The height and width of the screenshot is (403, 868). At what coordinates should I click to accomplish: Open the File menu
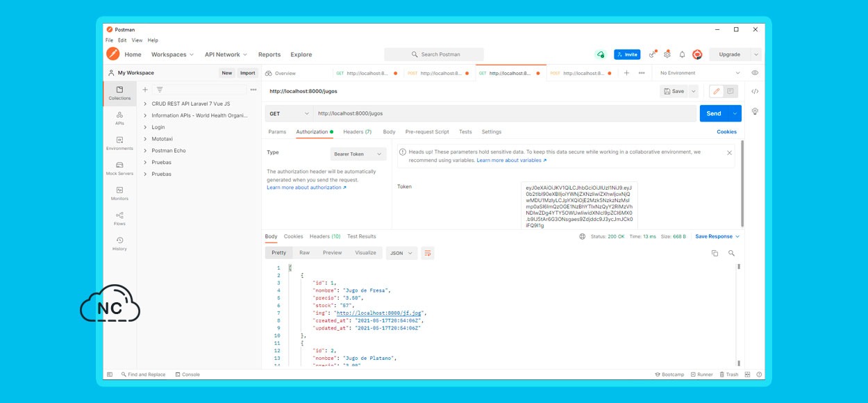[x=109, y=40]
